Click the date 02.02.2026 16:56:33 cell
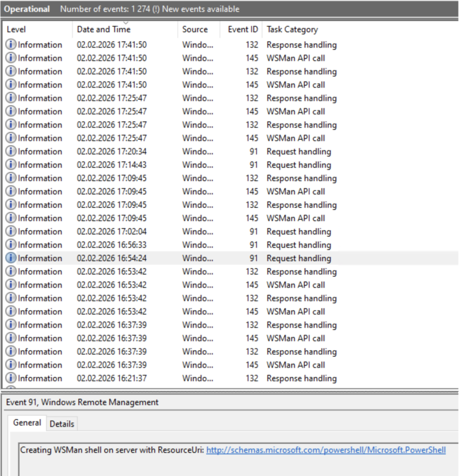The image size is (459, 476). click(112, 245)
